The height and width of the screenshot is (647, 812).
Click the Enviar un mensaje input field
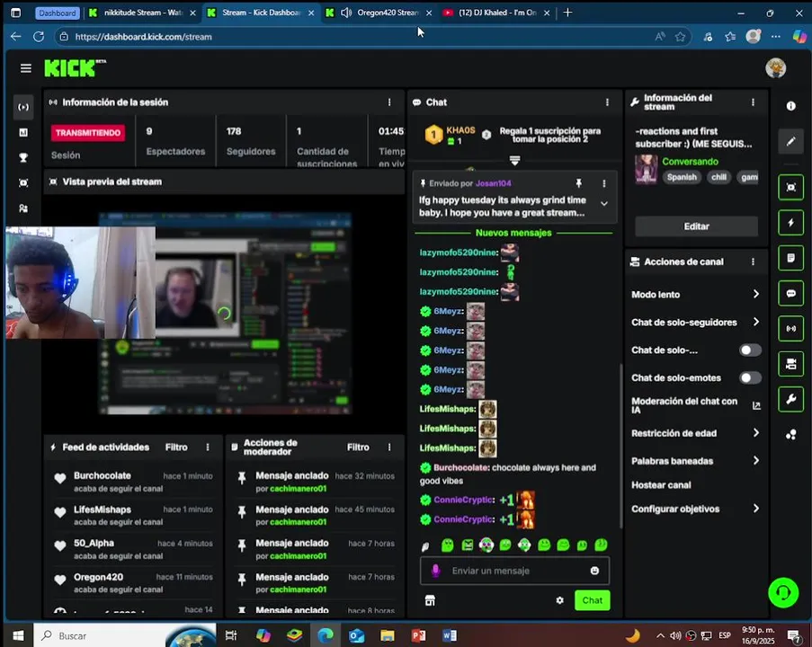[514, 571]
